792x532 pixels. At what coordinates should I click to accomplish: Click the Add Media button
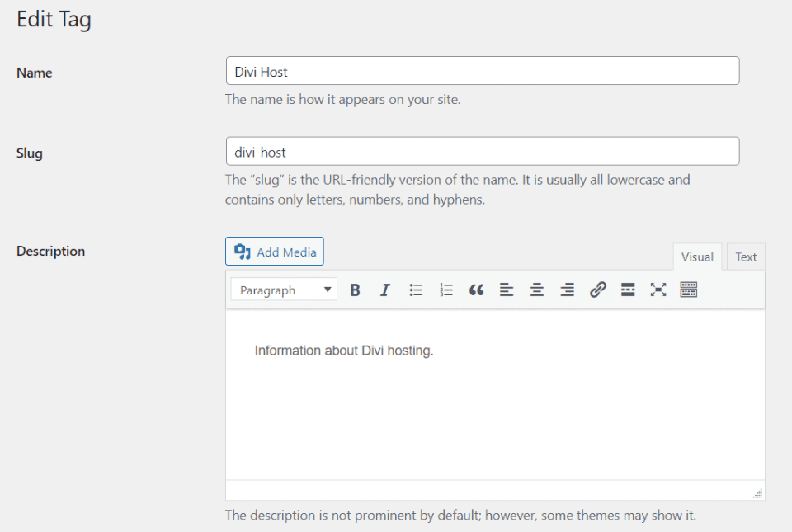(275, 252)
